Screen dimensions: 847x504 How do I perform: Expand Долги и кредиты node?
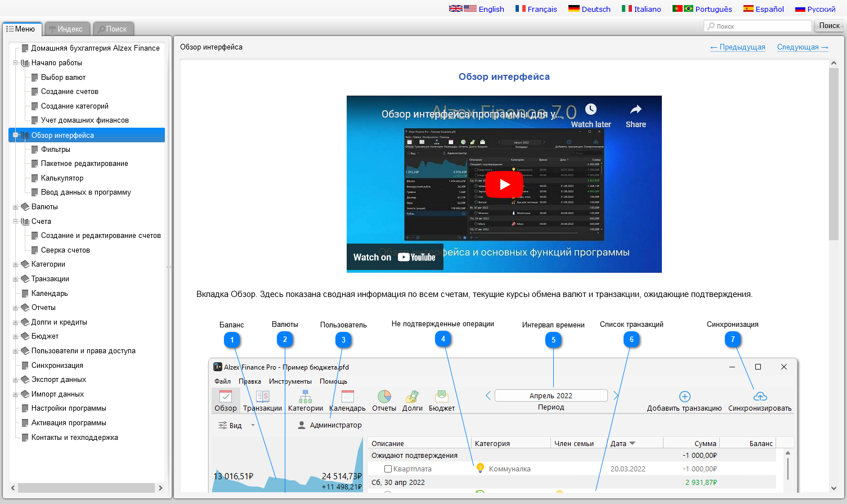click(16, 322)
